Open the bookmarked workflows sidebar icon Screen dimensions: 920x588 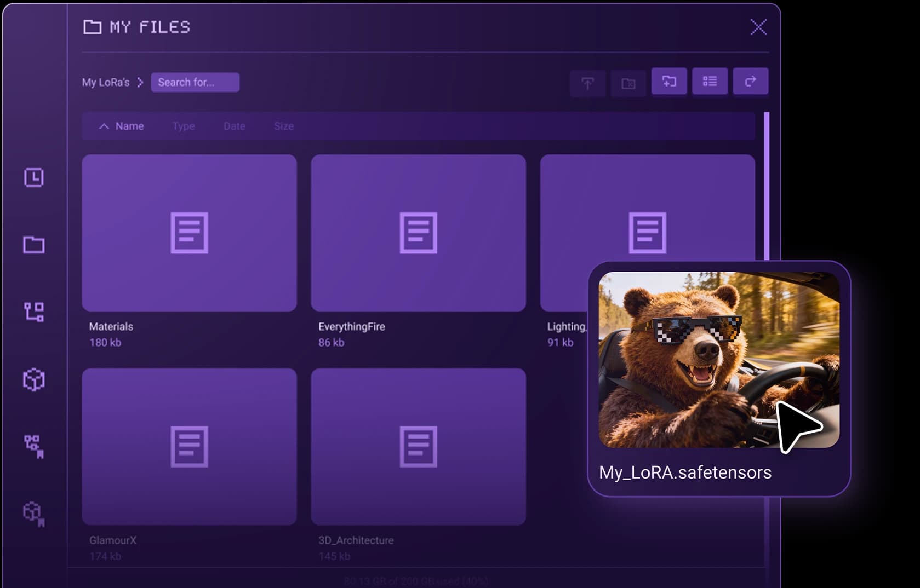33,446
